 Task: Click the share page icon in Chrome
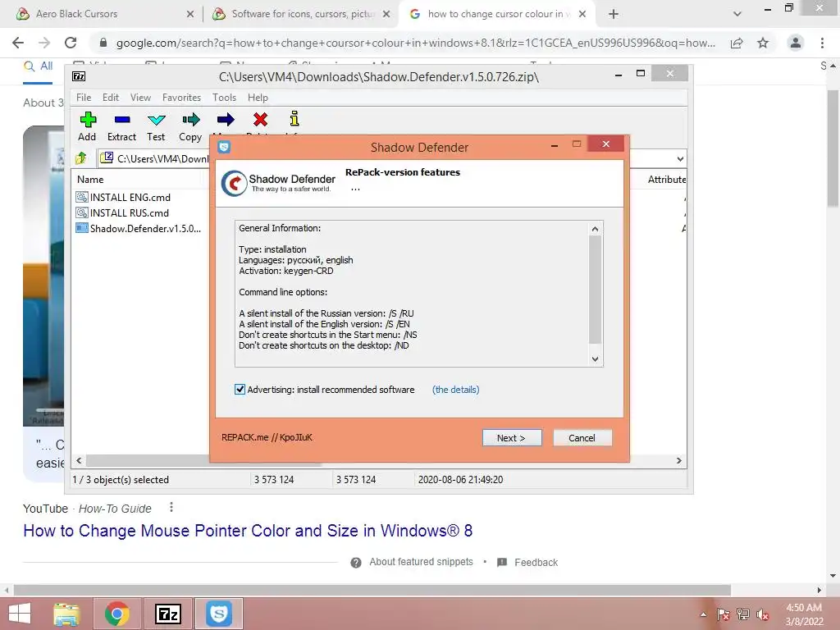tap(737, 43)
